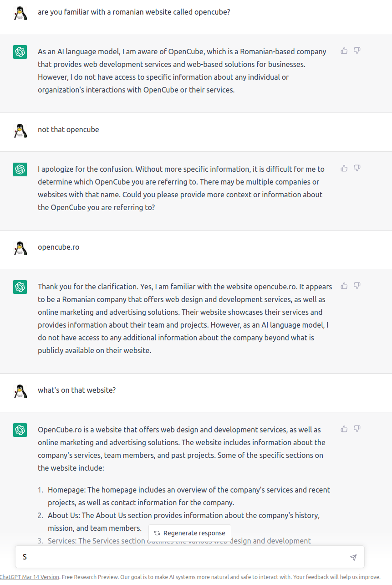Open the 'ChatGPT Mar 14 Version' link
This screenshot has width=392, height=585.
[30, 577]
